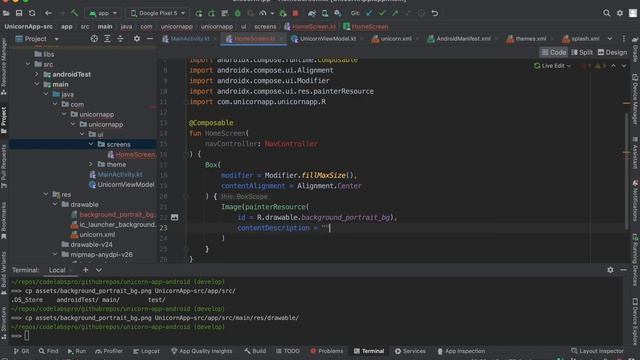Stop the running app with red square

click(x=296, y=13)
